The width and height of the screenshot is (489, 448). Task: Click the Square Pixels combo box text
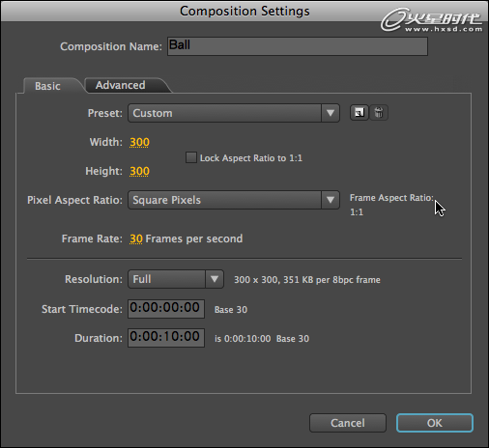166,200
